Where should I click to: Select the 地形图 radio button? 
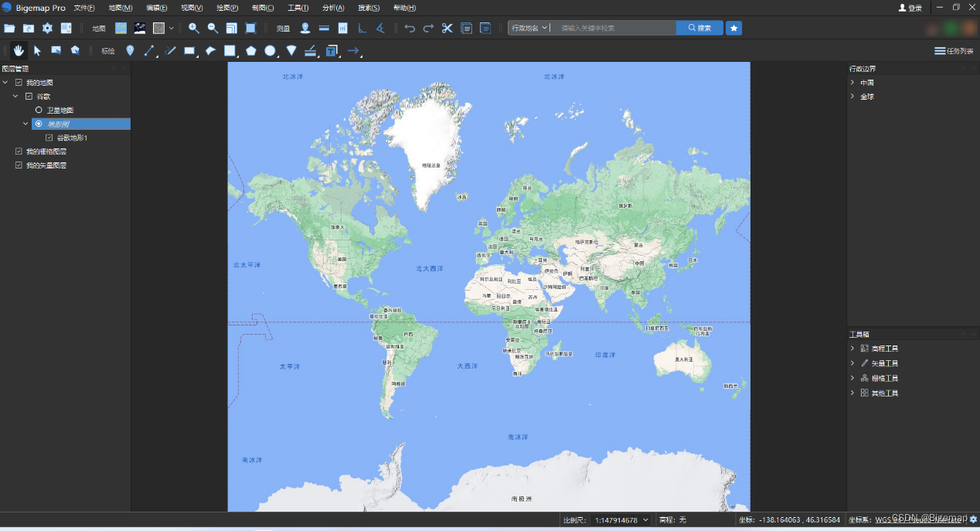pos(39,124)
